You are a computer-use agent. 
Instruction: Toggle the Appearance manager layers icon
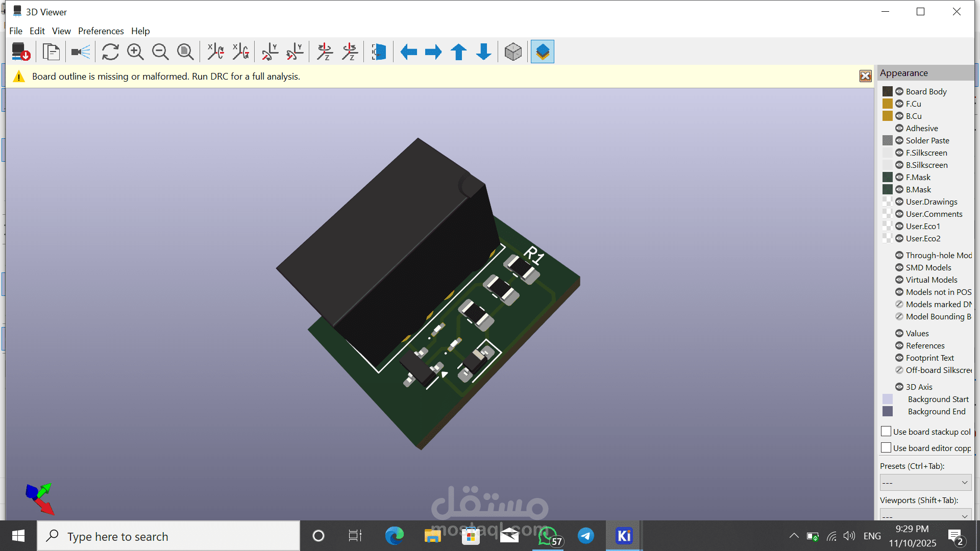click(542, 52)
